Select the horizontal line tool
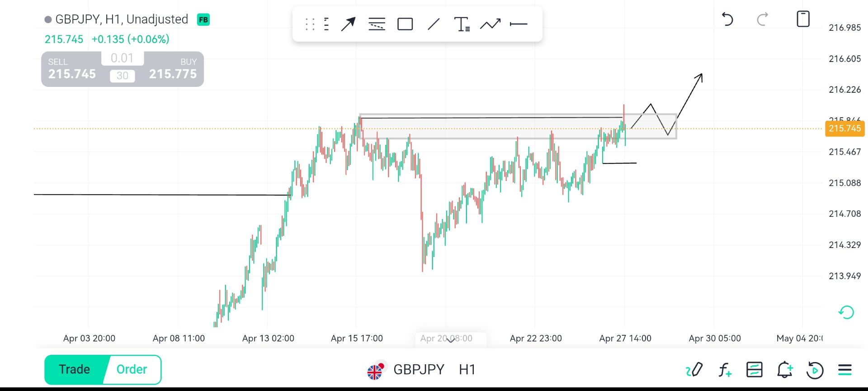The height and width of the screenshot is (391, 868). click(x=519, y=24)
